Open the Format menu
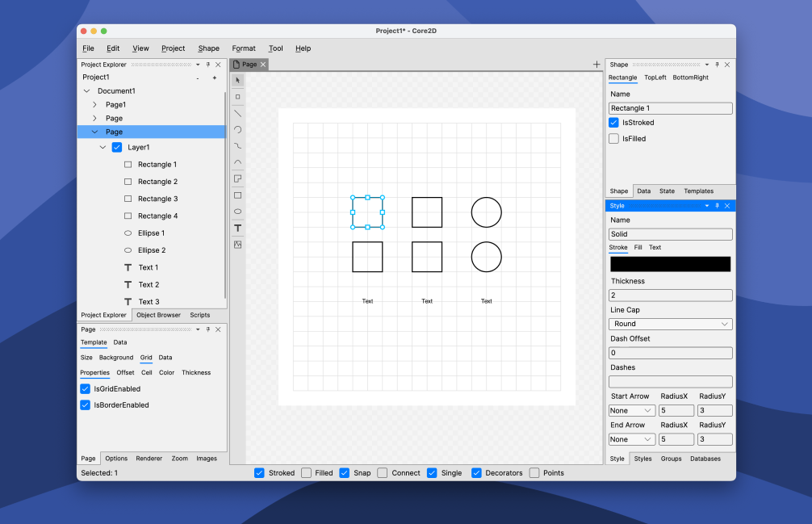 (243, 48)
